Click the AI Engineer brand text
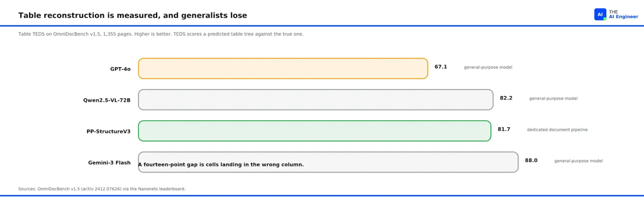The width and height of the screenshot is (644, 202). pos(623,14)
